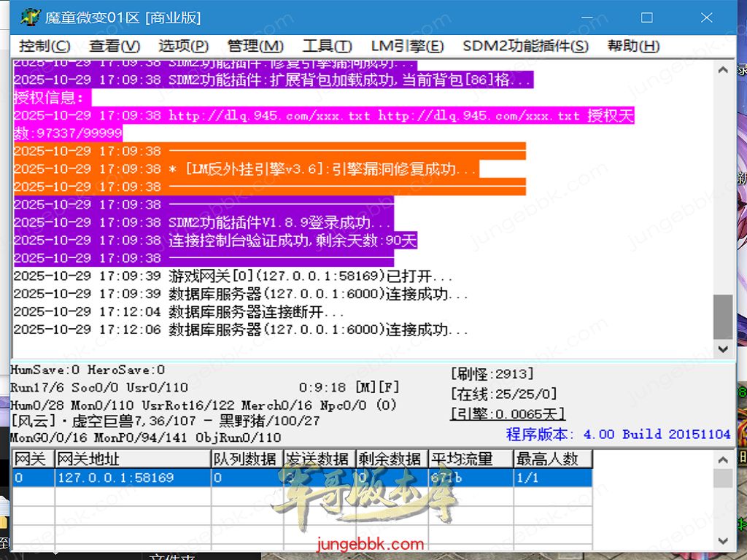Click the 发送数据 column header
This screenshot has height=560, width=747.
318,459
